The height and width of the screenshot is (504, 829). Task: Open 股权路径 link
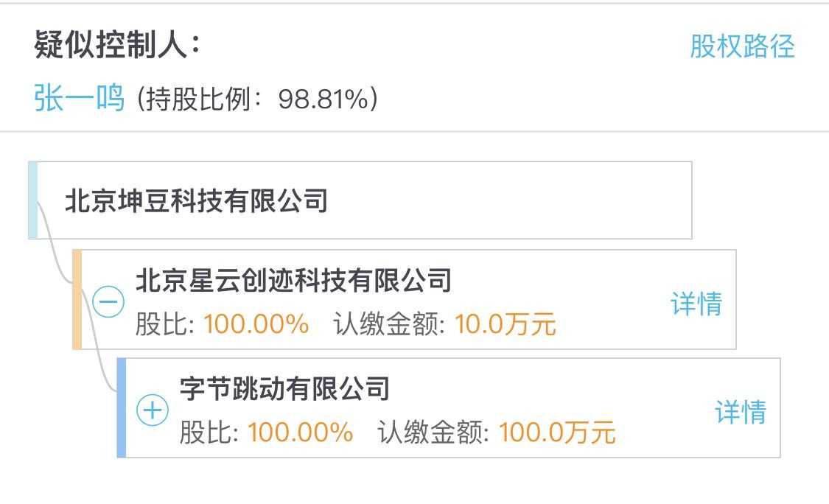pos(742,46)
